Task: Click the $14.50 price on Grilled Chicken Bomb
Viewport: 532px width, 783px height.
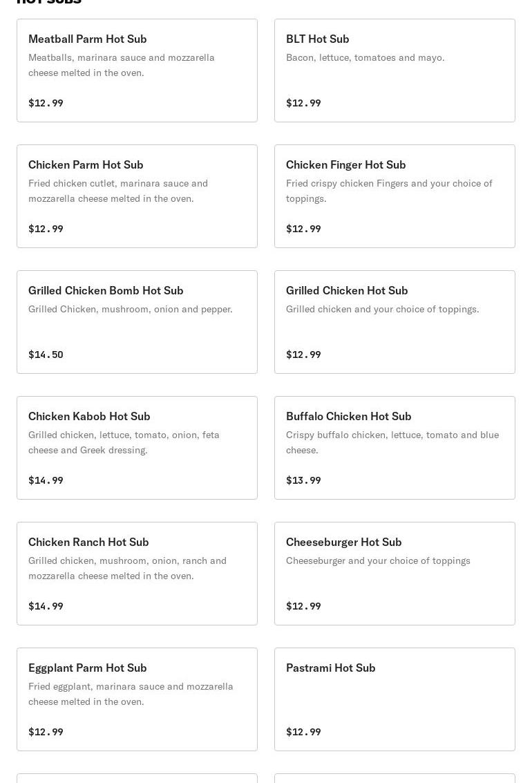Action: pos(46,355)
